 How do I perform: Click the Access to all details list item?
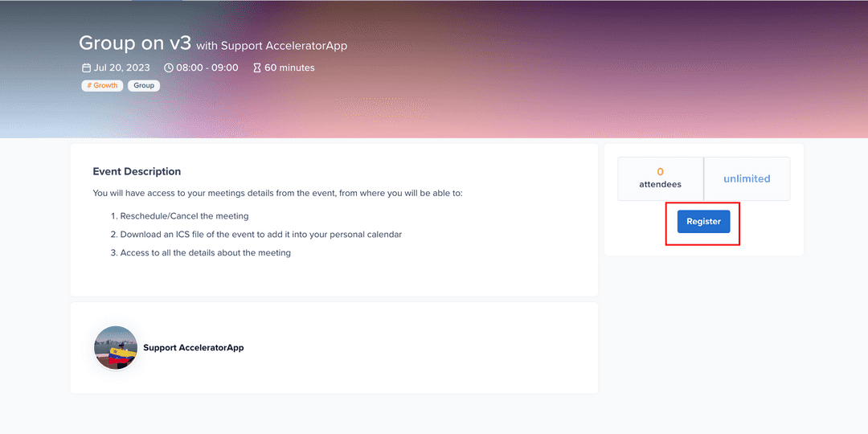click(x=205, y=253)
